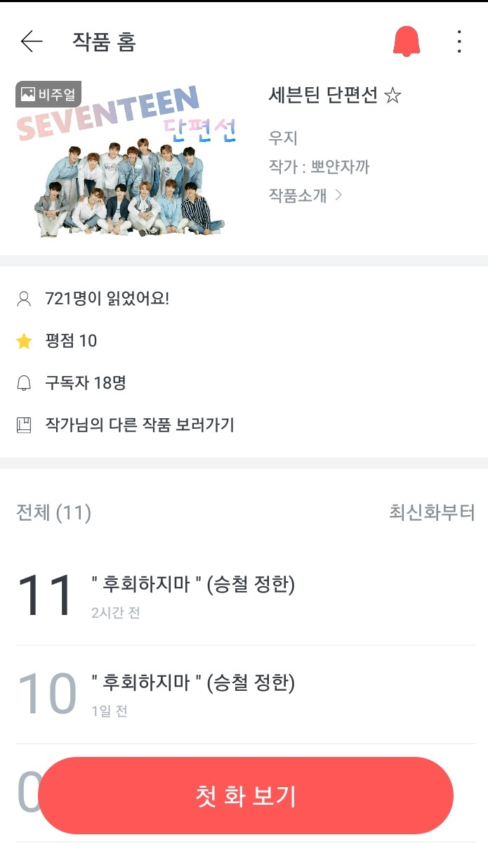The width and height of the screenshot is (488, 868).
Task: Tap the back arrow icon
Action: pyautogui.click(x=32, y=42)
